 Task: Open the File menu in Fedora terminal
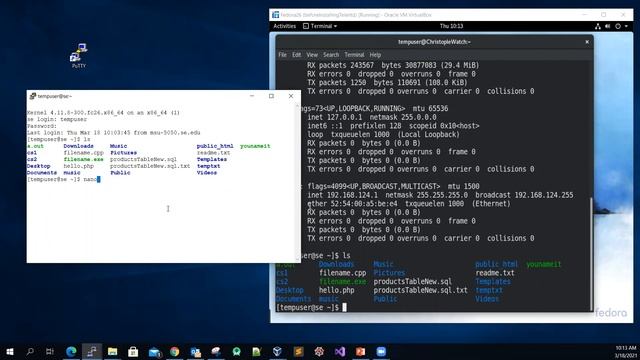(x=282, y=55)
